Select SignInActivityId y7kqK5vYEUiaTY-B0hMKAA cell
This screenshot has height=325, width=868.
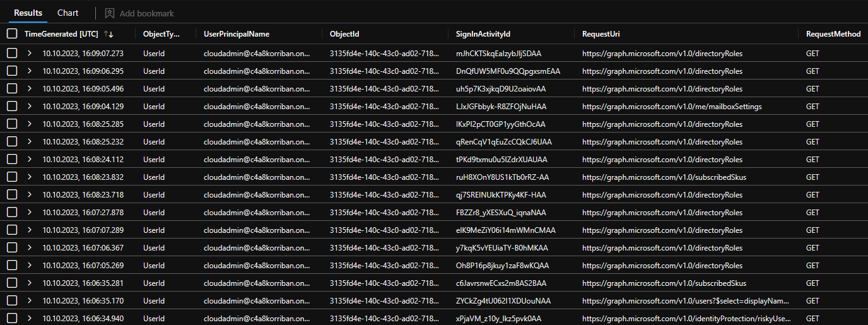[x=502, y=248]
